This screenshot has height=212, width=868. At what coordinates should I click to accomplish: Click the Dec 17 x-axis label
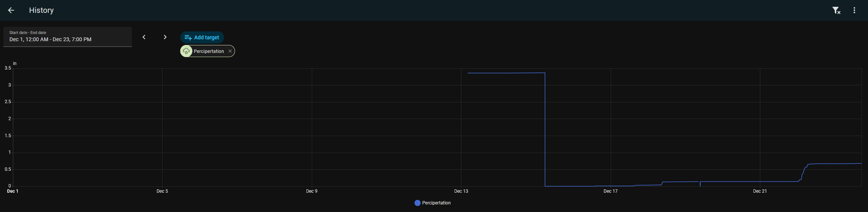coord(611,191)
